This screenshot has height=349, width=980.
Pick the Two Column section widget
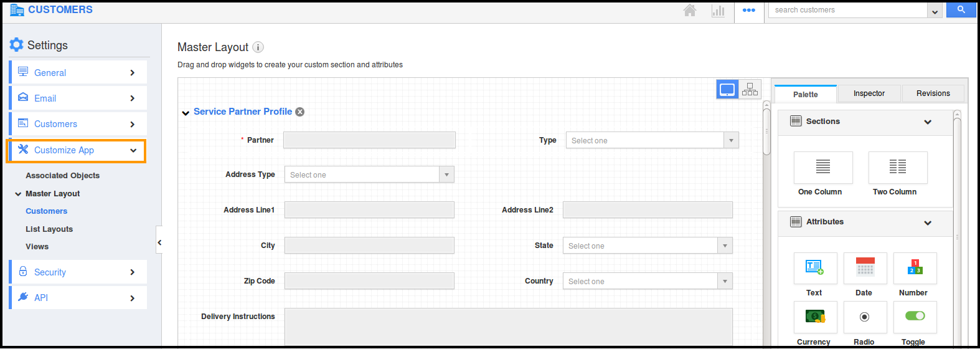[897, 167]
